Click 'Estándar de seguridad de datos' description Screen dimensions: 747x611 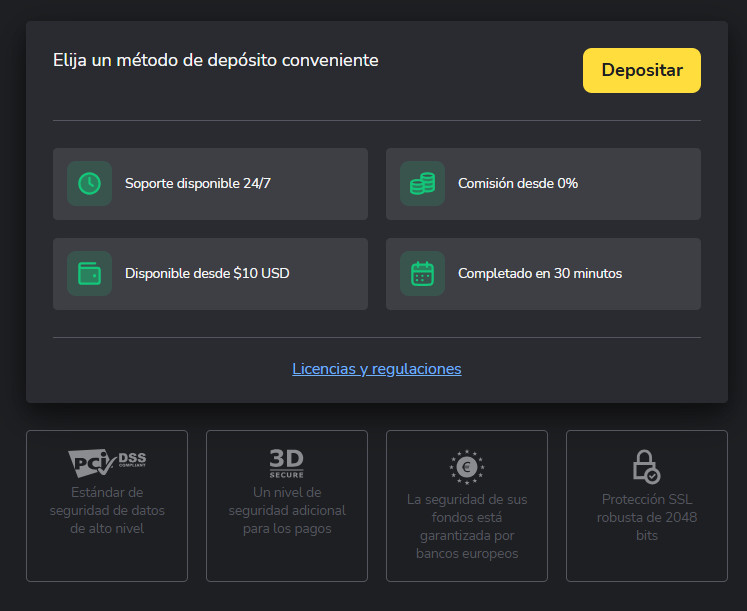(x=107, y=510)
